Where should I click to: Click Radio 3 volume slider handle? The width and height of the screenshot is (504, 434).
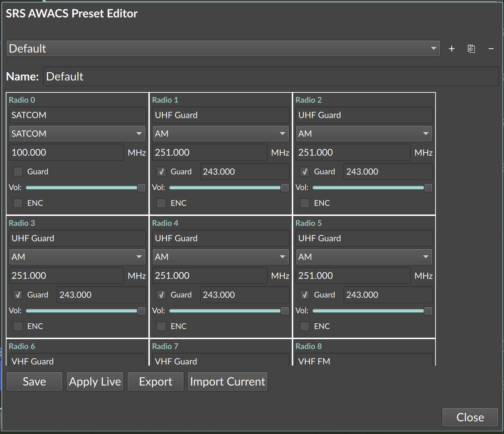click(142, 311)
